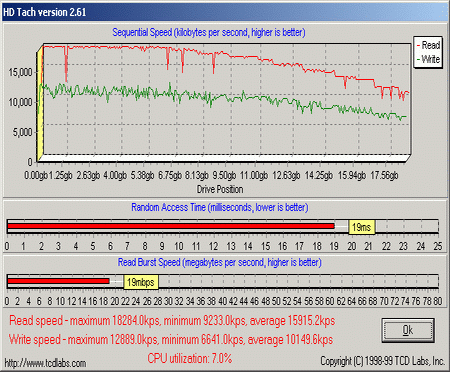The width and height of the screenshot is (450, 372).
Task: Click the 8.13gb drive position label
Action: click(197, 175)
